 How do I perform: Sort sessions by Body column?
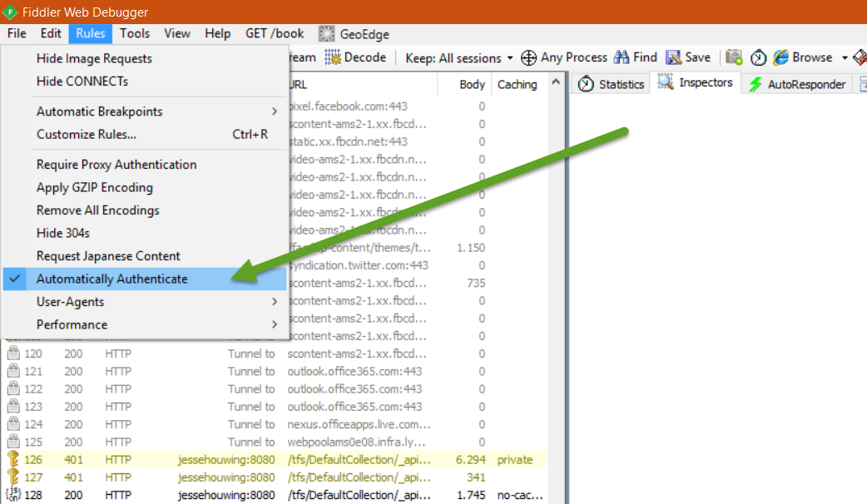(464, 85)
